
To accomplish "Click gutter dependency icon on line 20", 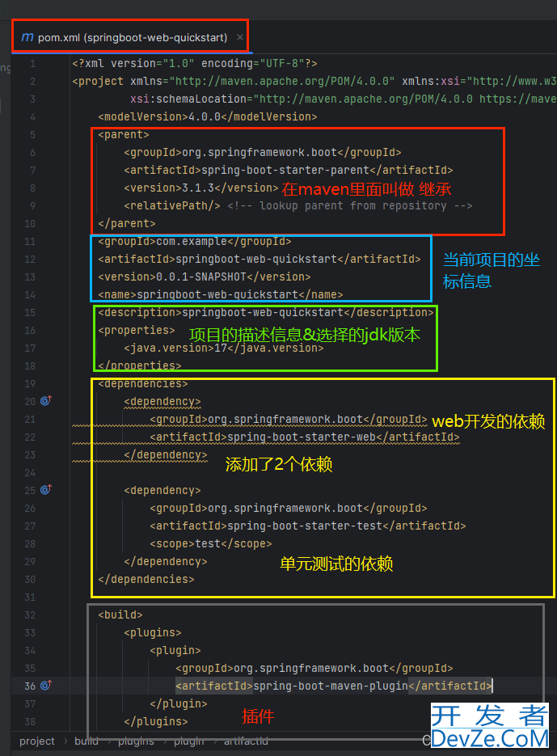I will click(x=46, y=401).
